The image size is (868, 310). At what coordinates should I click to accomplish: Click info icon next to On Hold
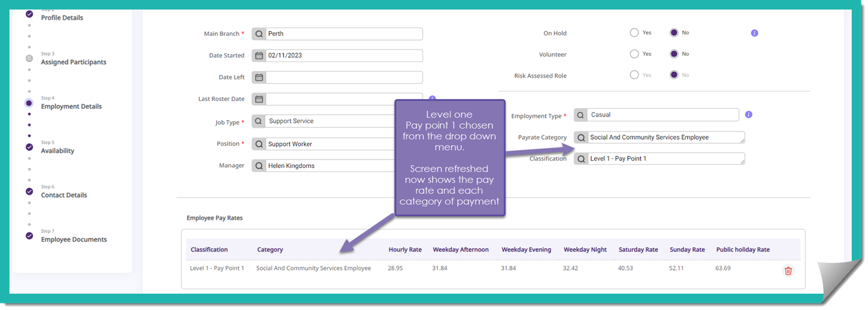754,33
